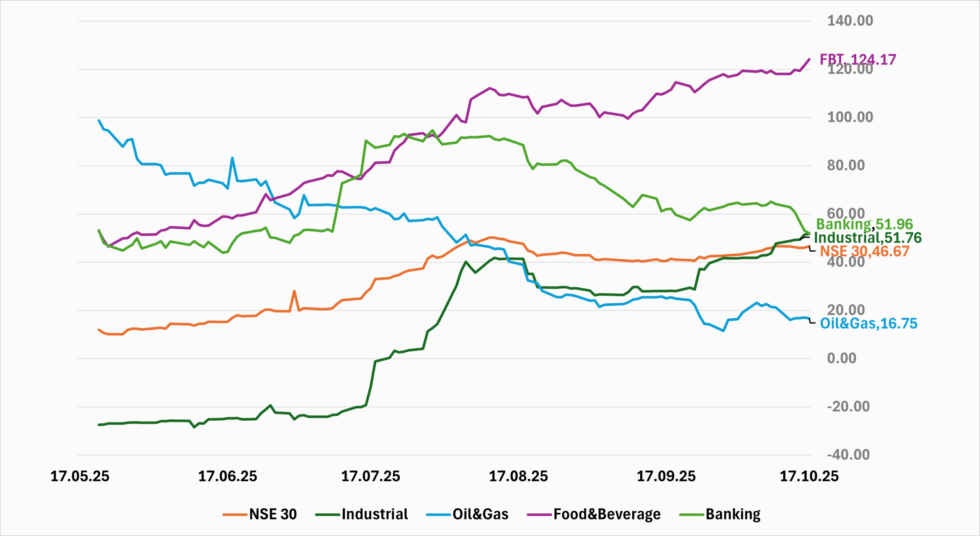Select the 17.10.25 date axis label
This screenshot has height=536, width=980.
pos(809,477)
